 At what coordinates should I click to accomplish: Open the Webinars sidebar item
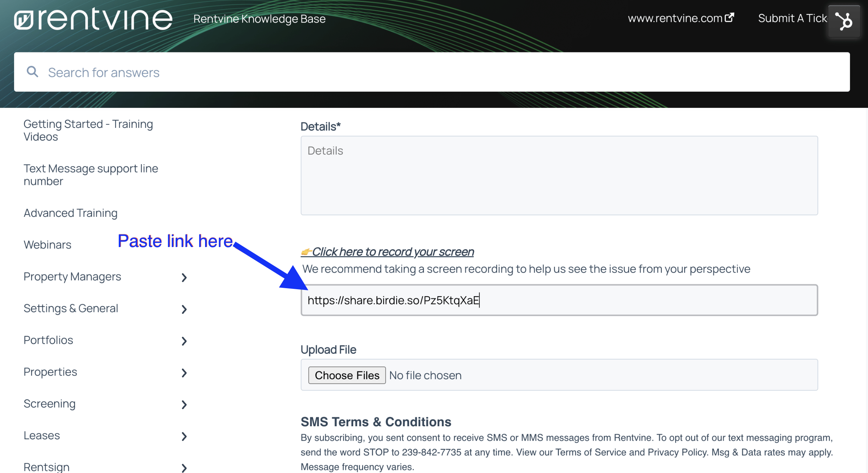[x=47, y=245]
